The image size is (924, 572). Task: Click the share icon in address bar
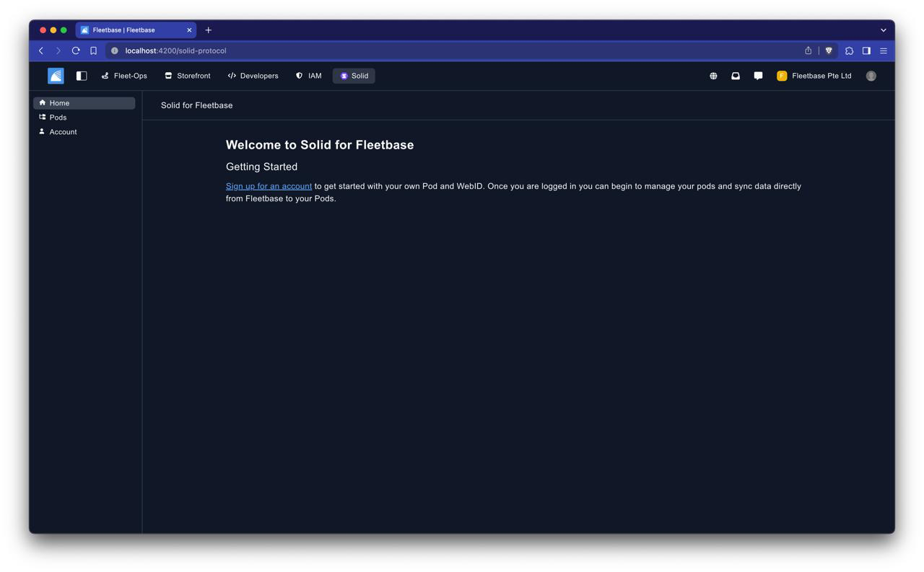click(808, 50)
